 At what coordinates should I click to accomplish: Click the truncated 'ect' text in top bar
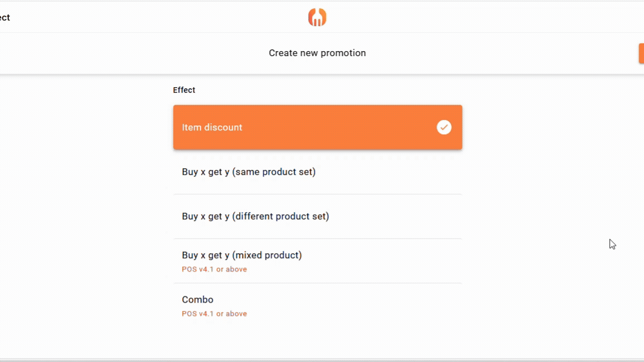tap(5, 18)
